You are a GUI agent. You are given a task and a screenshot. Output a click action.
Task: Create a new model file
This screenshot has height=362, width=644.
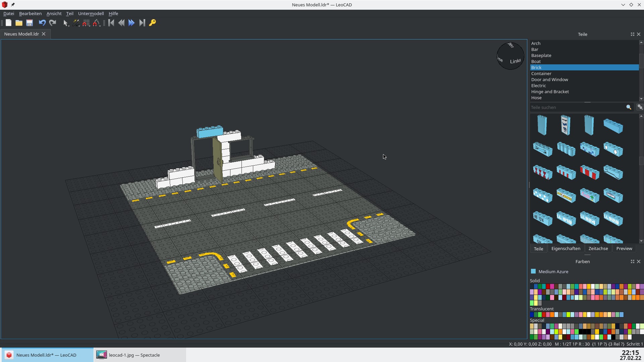point(8,23)
